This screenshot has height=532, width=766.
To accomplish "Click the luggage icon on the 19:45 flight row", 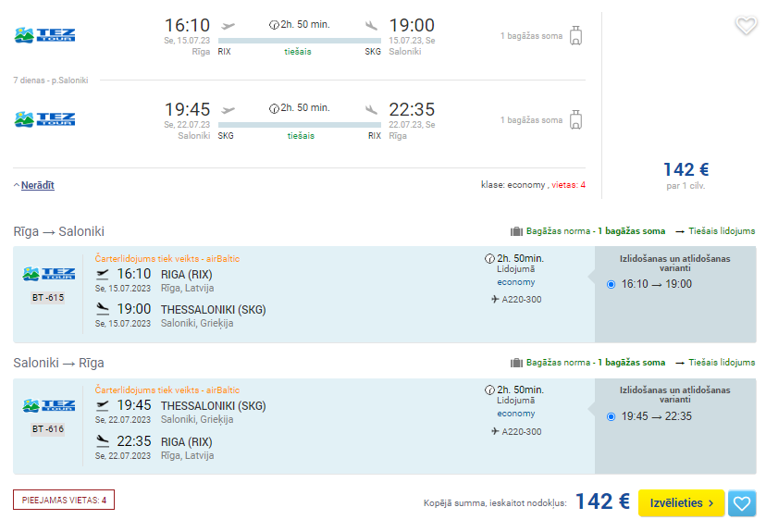I will pos(576,119).
